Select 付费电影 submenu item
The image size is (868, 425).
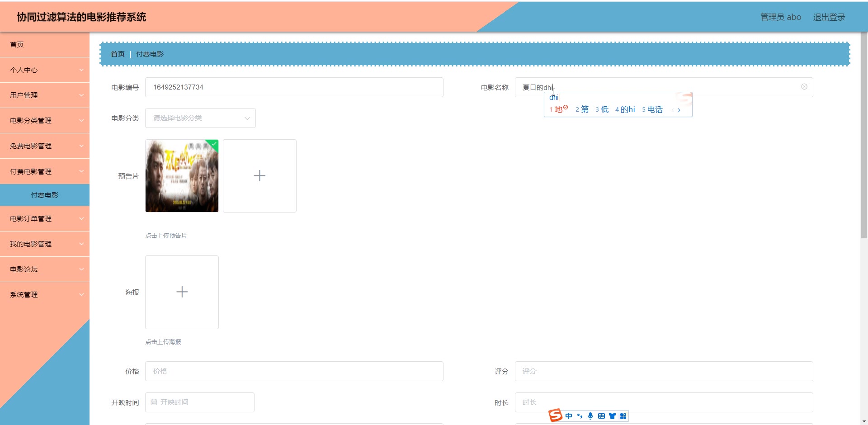[x=45, y=195]
